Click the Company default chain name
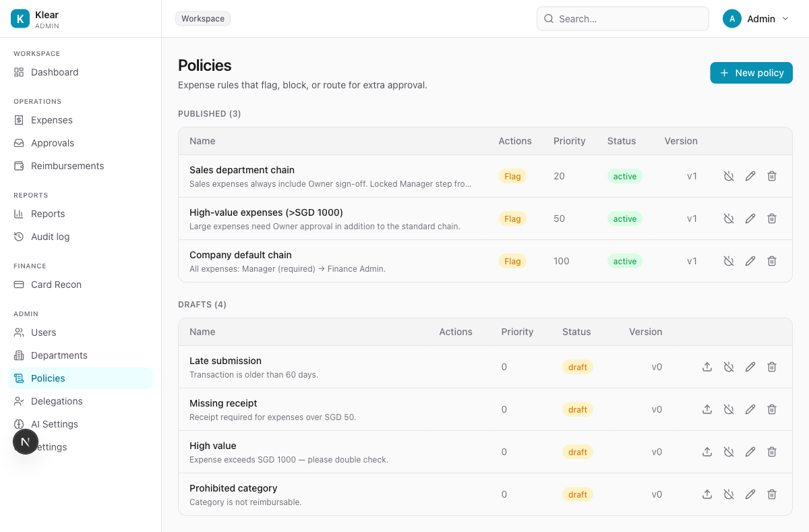809x532 pixels. coord(241,255)
